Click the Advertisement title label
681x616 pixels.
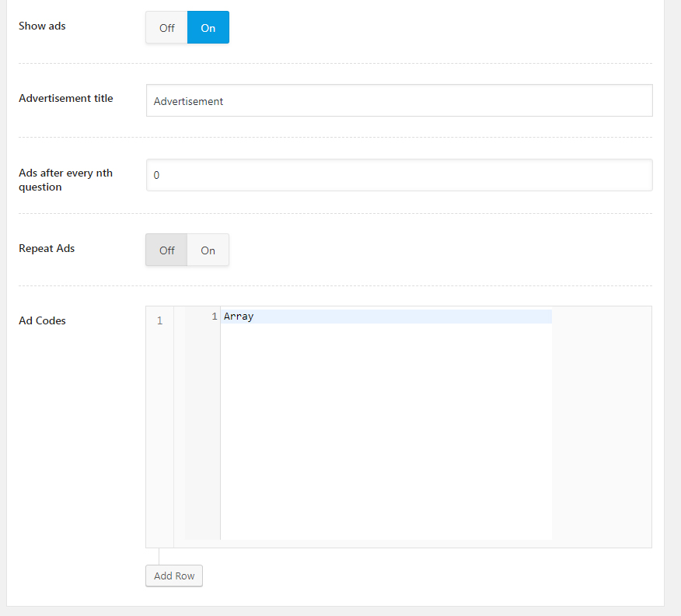[66, 98]
